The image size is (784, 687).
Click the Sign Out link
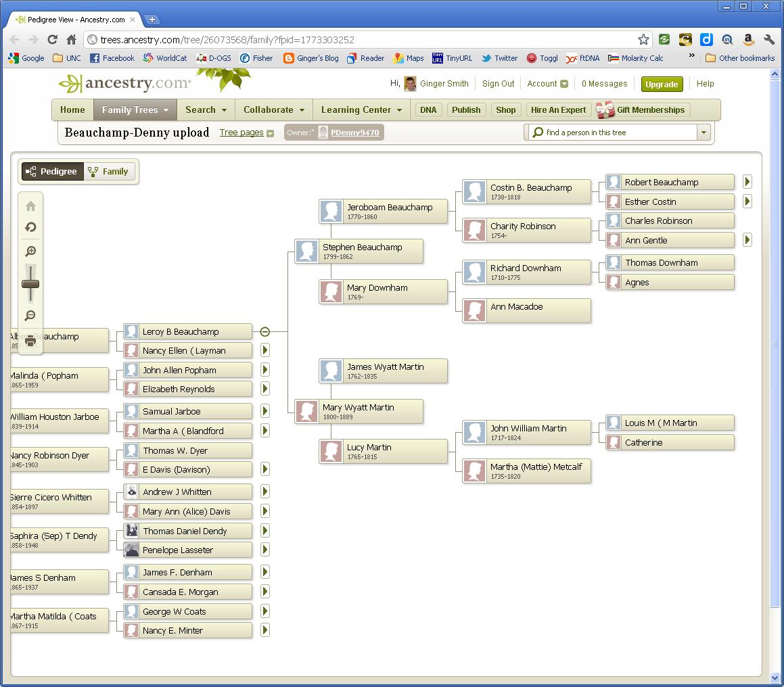[x=499, y=84]
